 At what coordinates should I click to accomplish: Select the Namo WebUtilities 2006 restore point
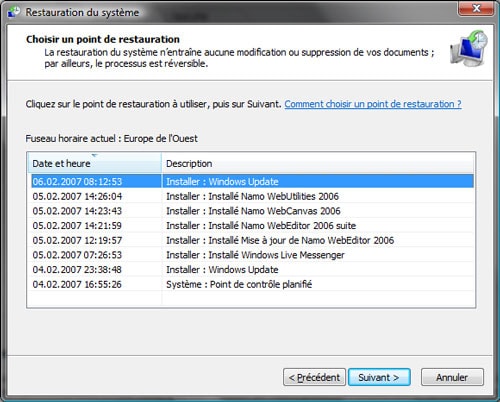pos(252,196)
